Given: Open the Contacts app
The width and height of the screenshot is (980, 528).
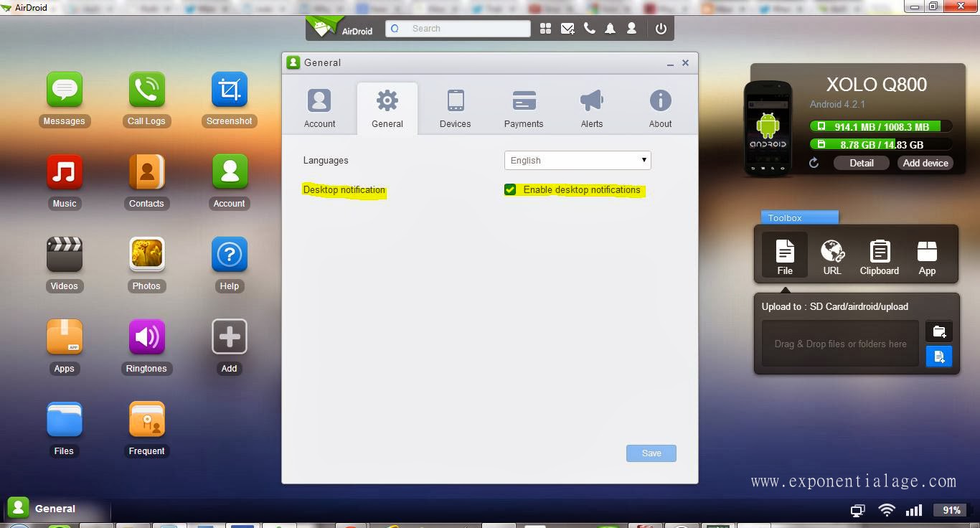Looking at the screenshot, I should [x=146, y=171].
